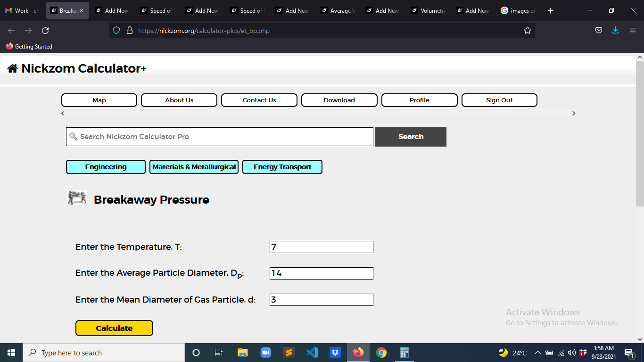The image size is (644, 362).
Task: Open Dropbox from the taskbar
Action: click(x=335, y=353)
